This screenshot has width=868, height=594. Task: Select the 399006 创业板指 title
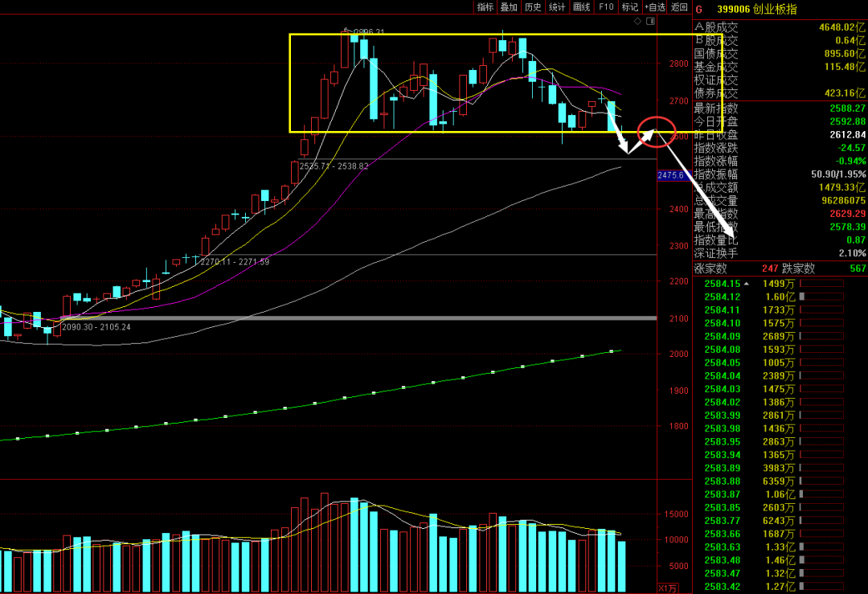(757, 10)
